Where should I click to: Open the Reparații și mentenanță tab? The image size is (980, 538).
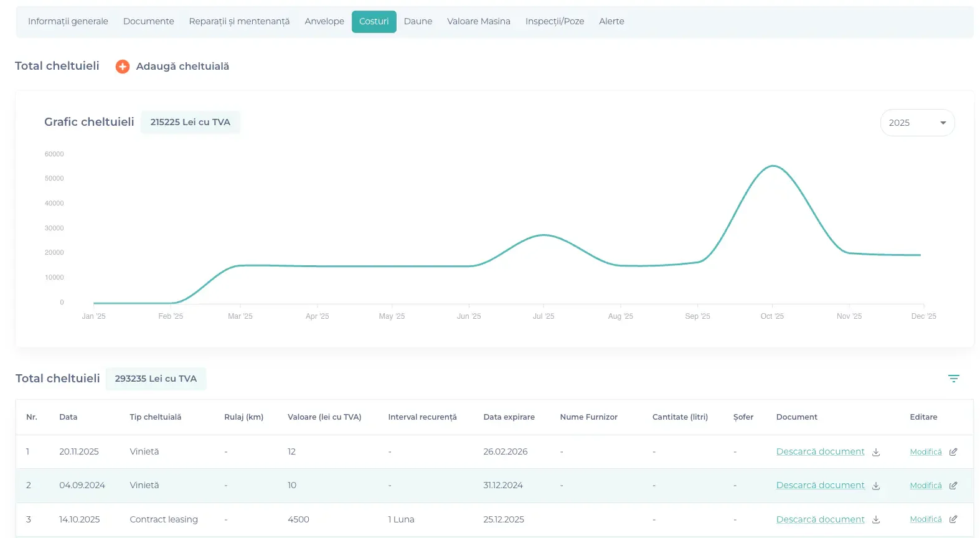239,21
